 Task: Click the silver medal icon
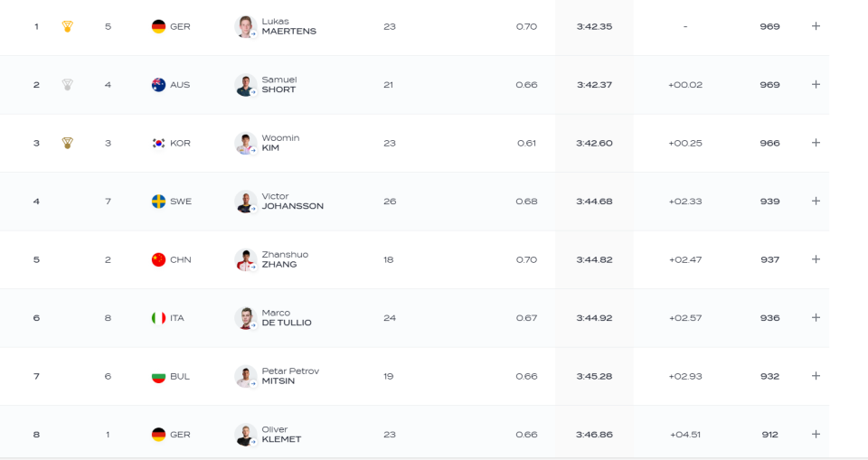tap(68, 85)
